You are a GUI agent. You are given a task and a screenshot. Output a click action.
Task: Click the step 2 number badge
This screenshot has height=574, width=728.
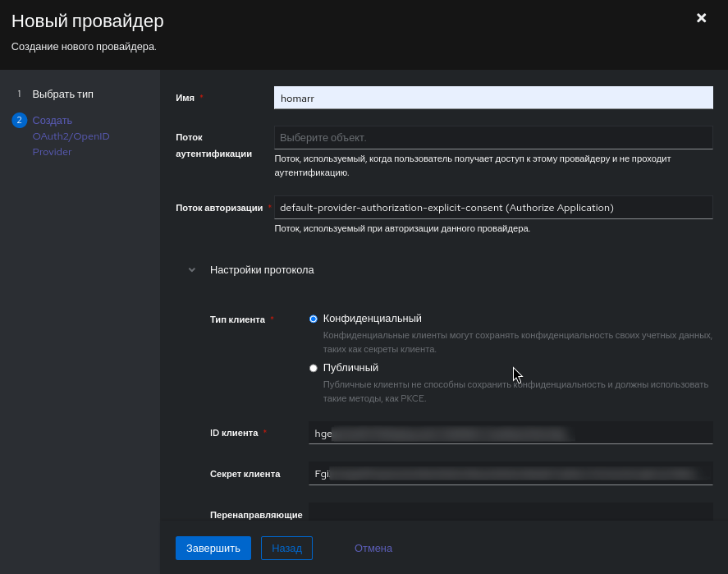coord(19,120)
